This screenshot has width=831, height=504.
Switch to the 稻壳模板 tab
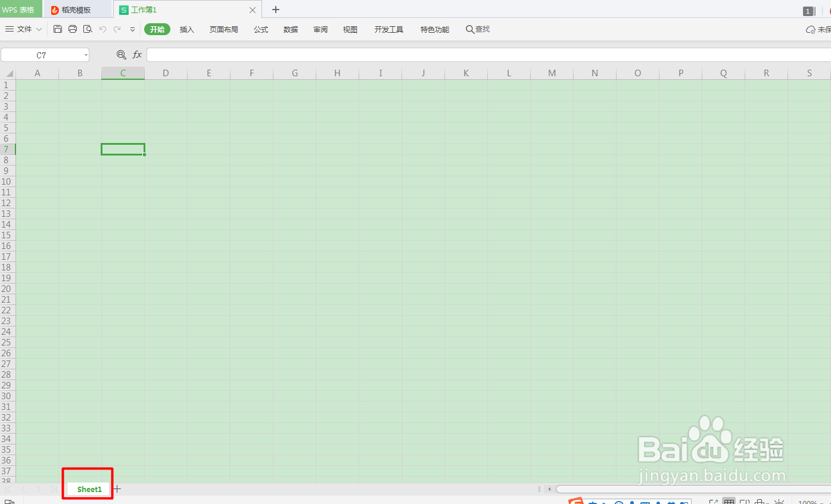76,10
